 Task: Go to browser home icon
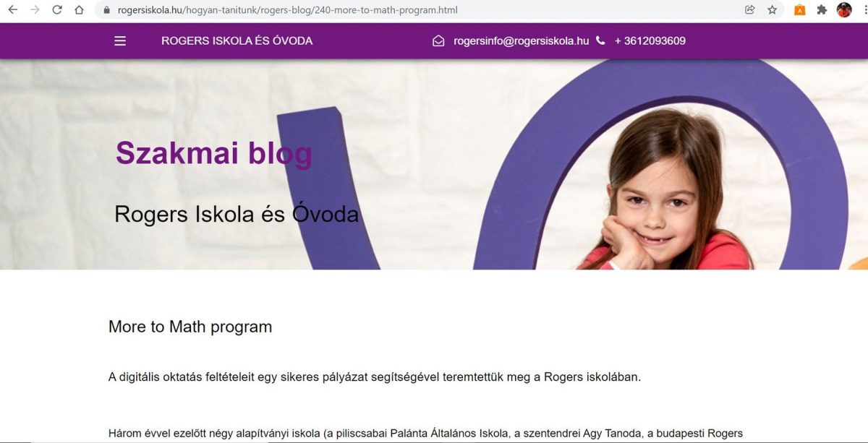[x=80, y=10]
